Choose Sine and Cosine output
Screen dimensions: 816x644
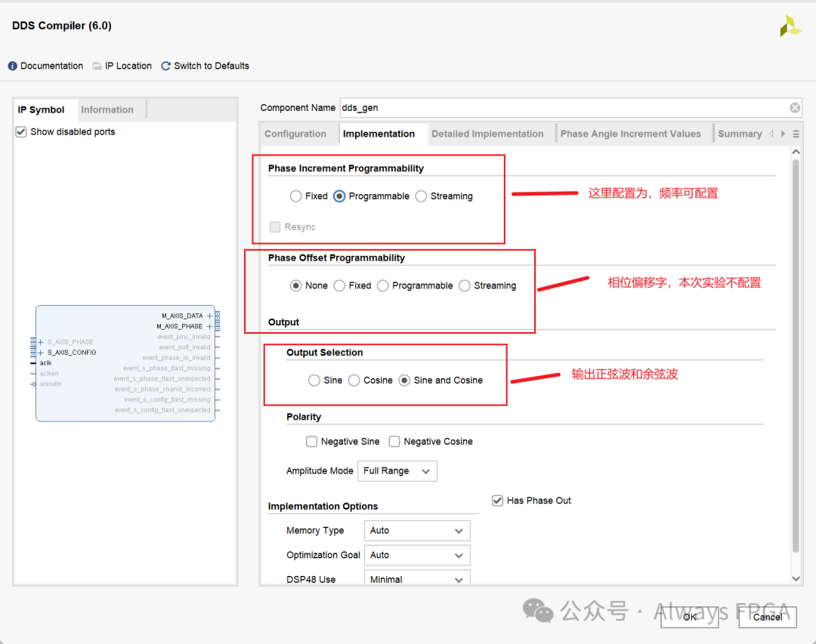click(x=404, y=381)
